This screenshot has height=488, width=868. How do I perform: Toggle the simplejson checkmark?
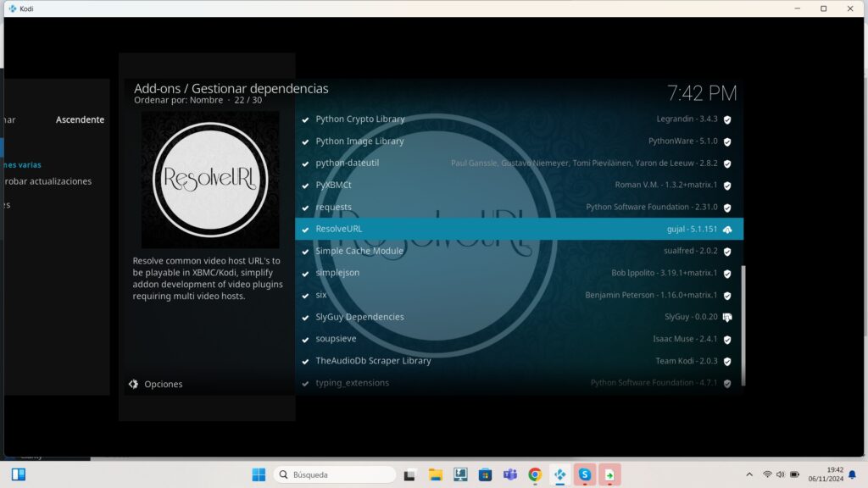point(305,274)
